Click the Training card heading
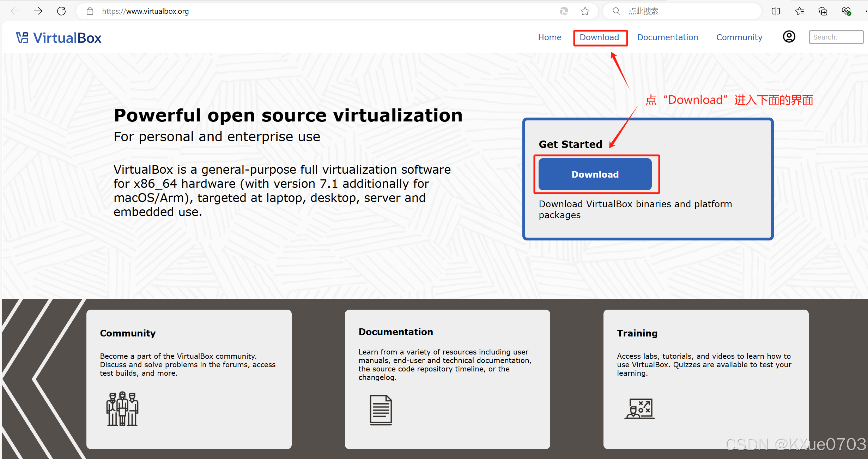The image size is (868, 459). [x=637, y=333]
